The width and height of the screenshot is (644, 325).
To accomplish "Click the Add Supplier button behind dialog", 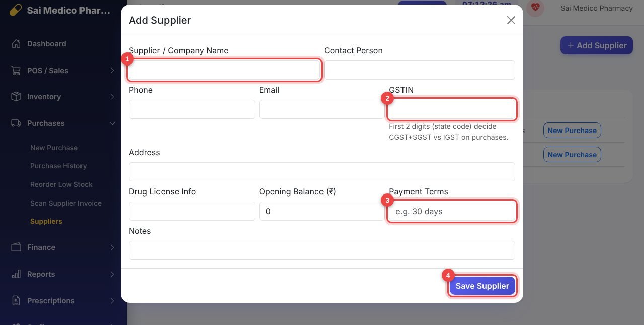I will (x=597, y=45).
